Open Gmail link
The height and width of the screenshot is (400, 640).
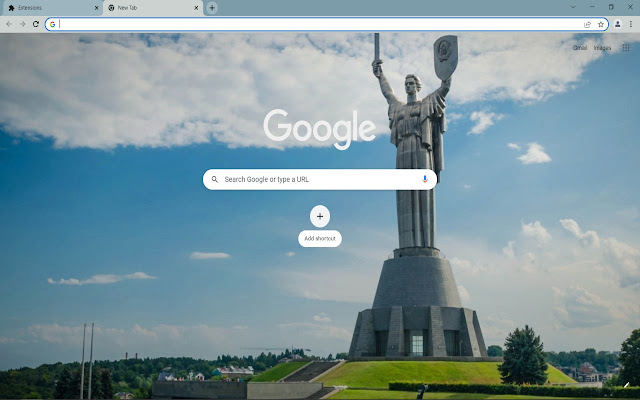(580, 48)
